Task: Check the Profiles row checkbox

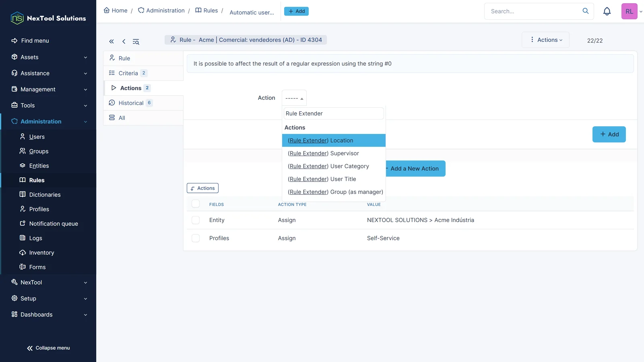Action: pos(196,238)
